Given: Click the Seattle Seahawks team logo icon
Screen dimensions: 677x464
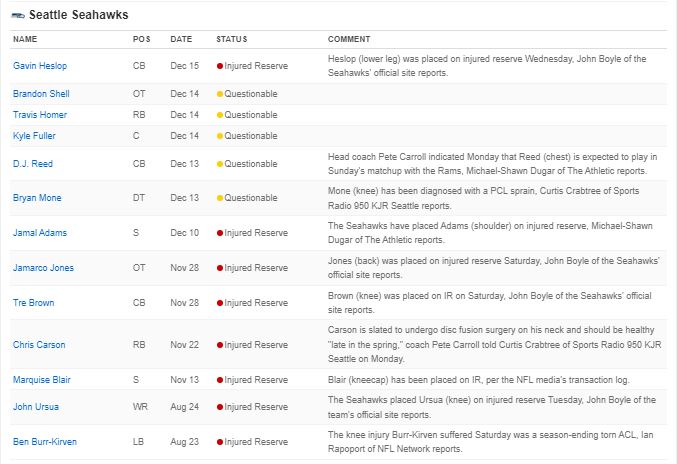Looking at the screenshot, I should [x=18, y=16].
